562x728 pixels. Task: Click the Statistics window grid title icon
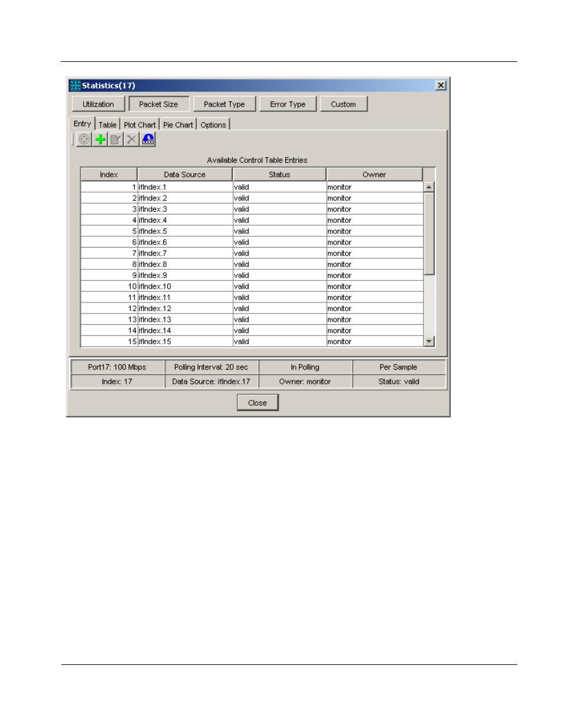(x=75, y=85)
